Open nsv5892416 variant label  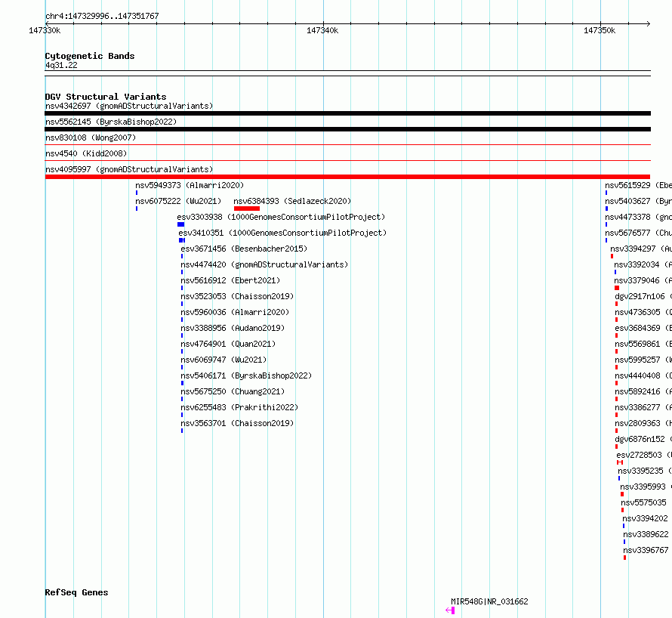[x=643, y=391]
